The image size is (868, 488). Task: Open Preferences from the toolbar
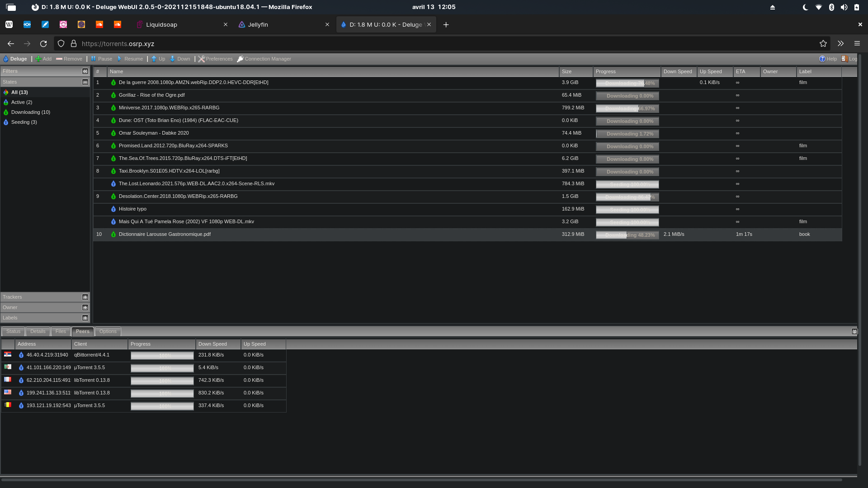point(215,59)
